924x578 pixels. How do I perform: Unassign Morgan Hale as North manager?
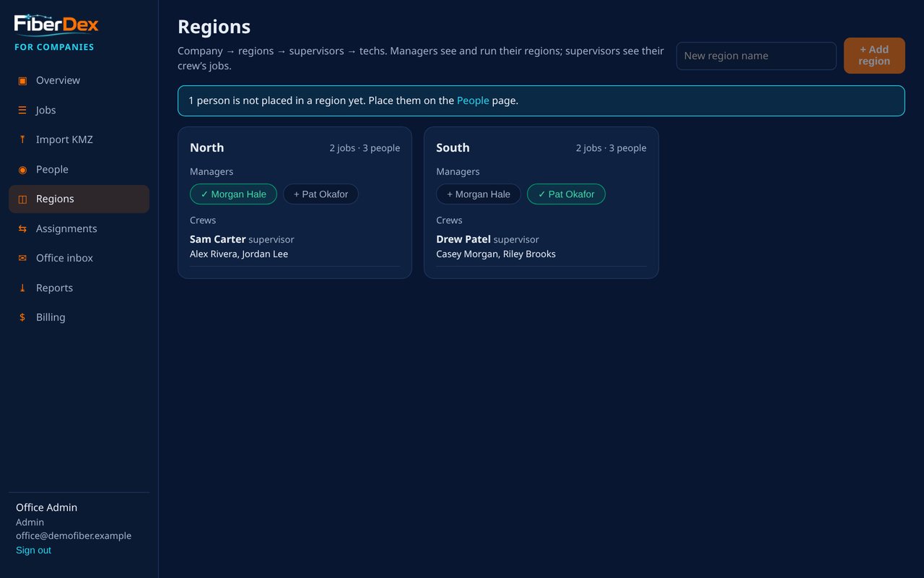(x=233, y=194)
